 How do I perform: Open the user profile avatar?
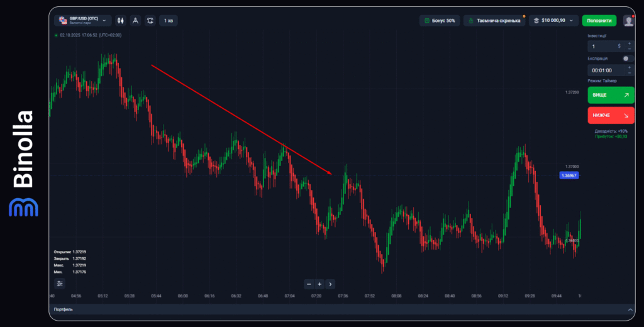(628, 21)
